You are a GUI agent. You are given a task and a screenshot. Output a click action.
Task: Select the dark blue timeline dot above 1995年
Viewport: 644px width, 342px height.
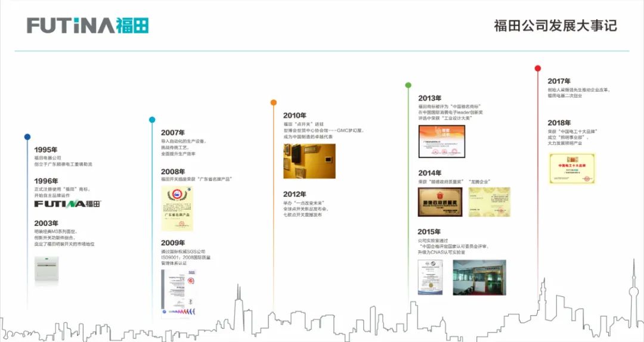pos(27,136)
